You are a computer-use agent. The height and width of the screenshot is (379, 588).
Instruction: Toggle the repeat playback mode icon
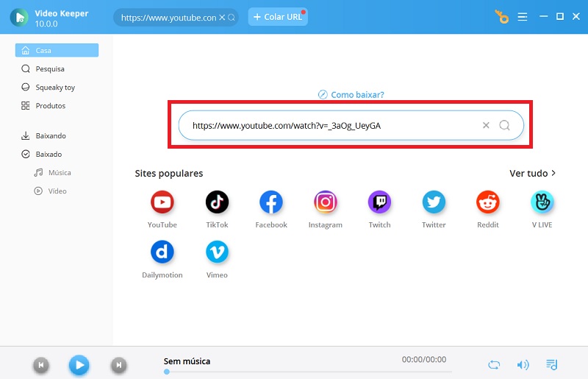pyautogui.click(x=494, y=365)
